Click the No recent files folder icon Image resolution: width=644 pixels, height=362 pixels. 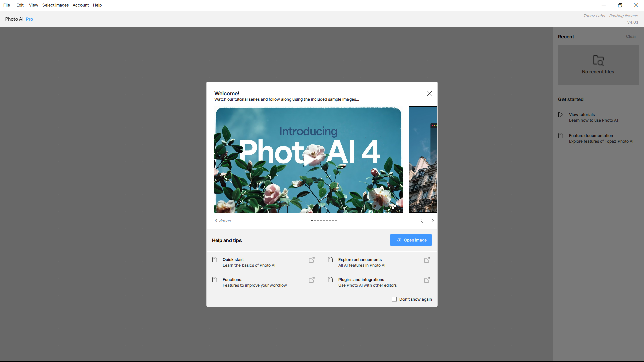tap(598, 61)
